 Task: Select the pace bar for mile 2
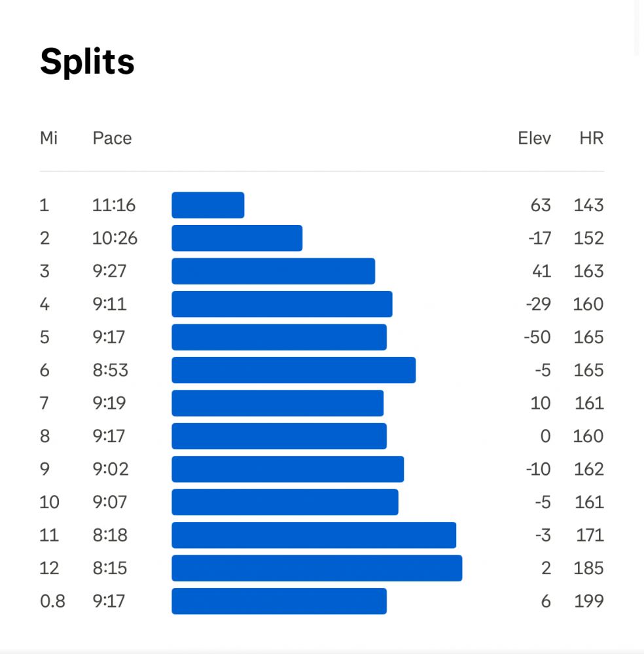[x=237, y=238]
